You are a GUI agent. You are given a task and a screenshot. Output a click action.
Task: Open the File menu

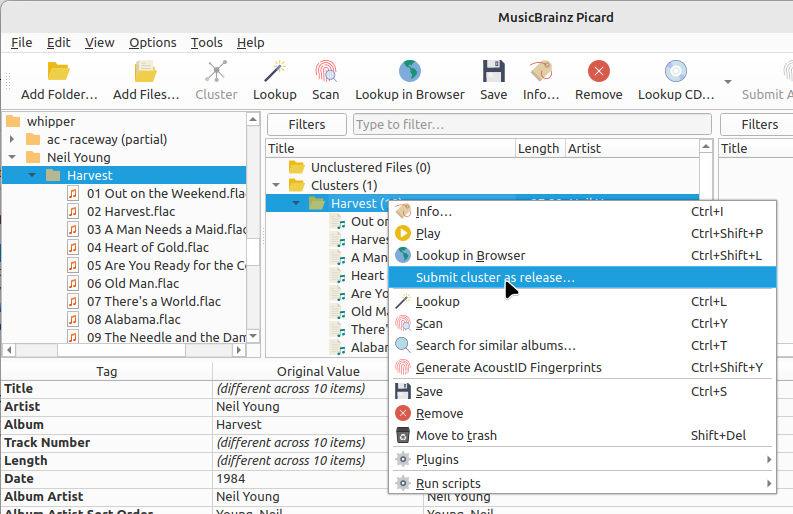tap(22, 42)
